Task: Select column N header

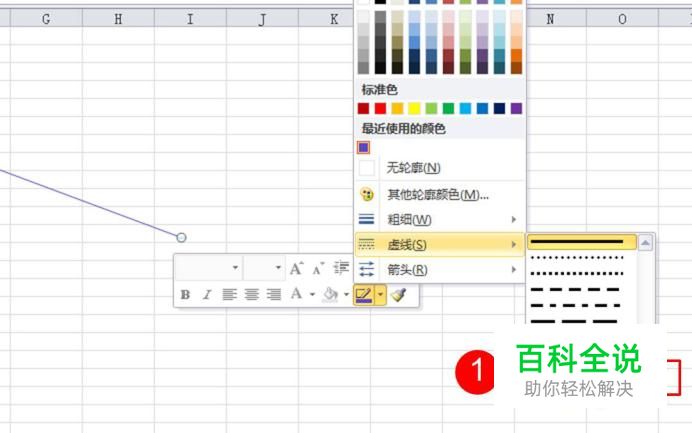Action: (550, 19)
